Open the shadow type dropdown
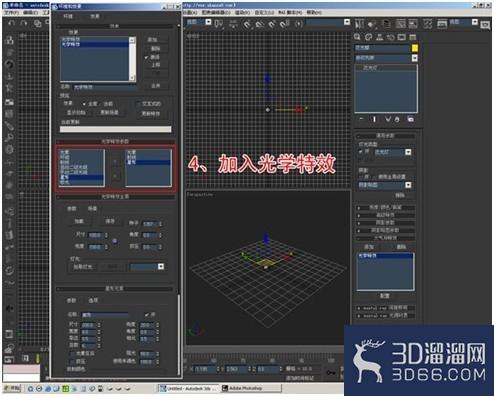The image size is (494, 396). pos(408,185)
